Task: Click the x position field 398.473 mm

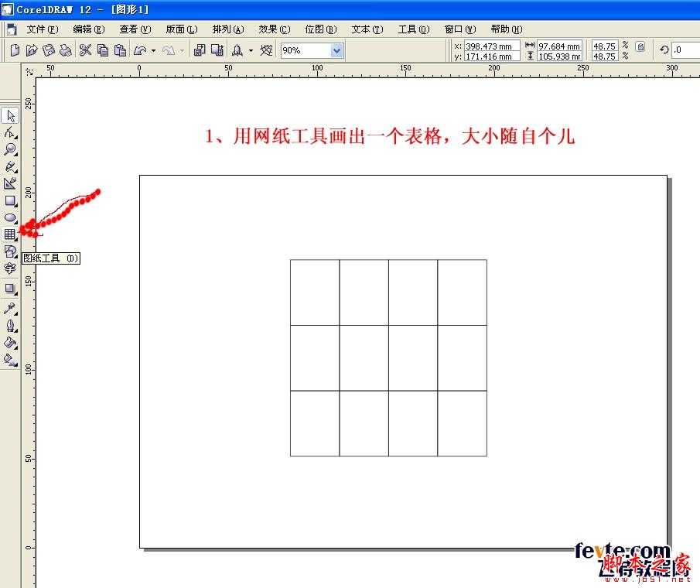Action: click(x=492, y=46)
